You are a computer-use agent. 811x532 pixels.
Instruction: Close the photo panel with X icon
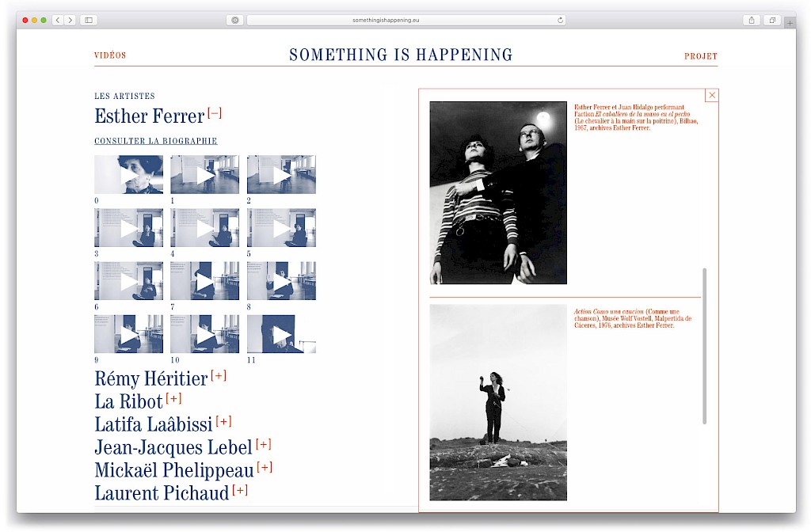coord(711,96)
